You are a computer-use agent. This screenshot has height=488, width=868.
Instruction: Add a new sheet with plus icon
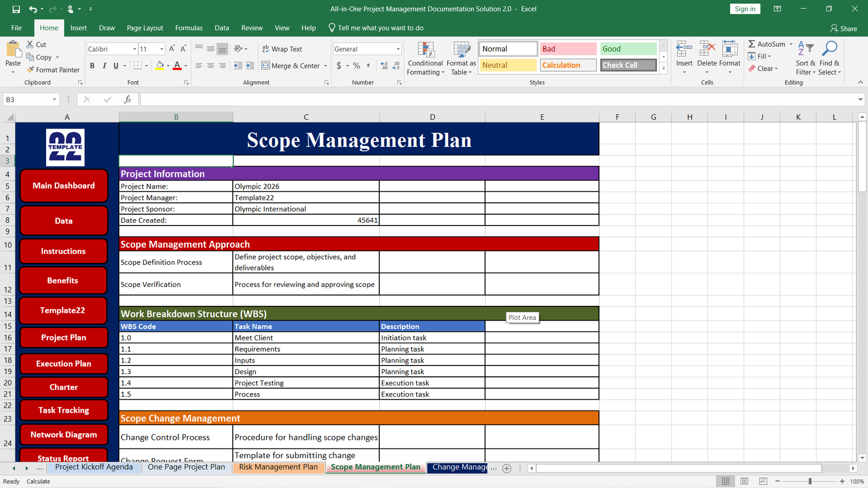[x=507, y=468]
